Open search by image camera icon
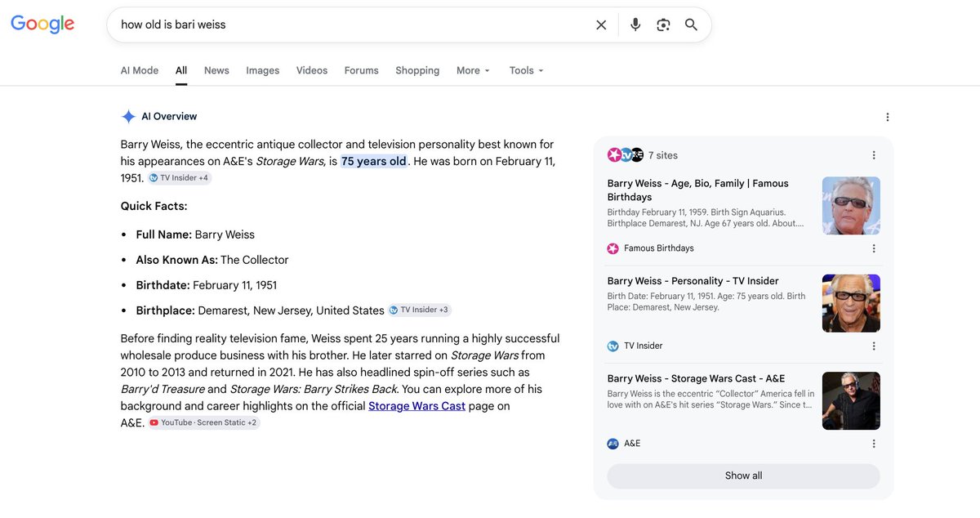 pyautogui.click(x=663, y=25)
